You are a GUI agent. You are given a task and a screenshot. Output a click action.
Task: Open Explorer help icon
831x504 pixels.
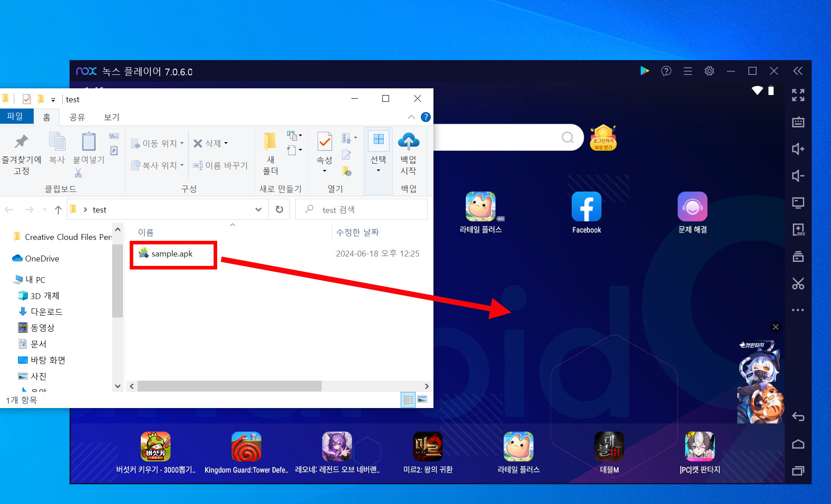pos(425,117)
